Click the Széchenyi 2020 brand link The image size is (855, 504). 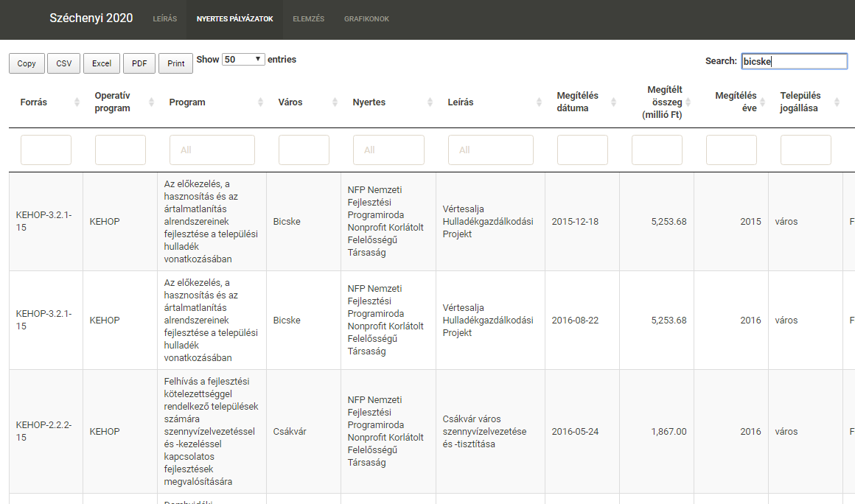[x=91, y=18]
